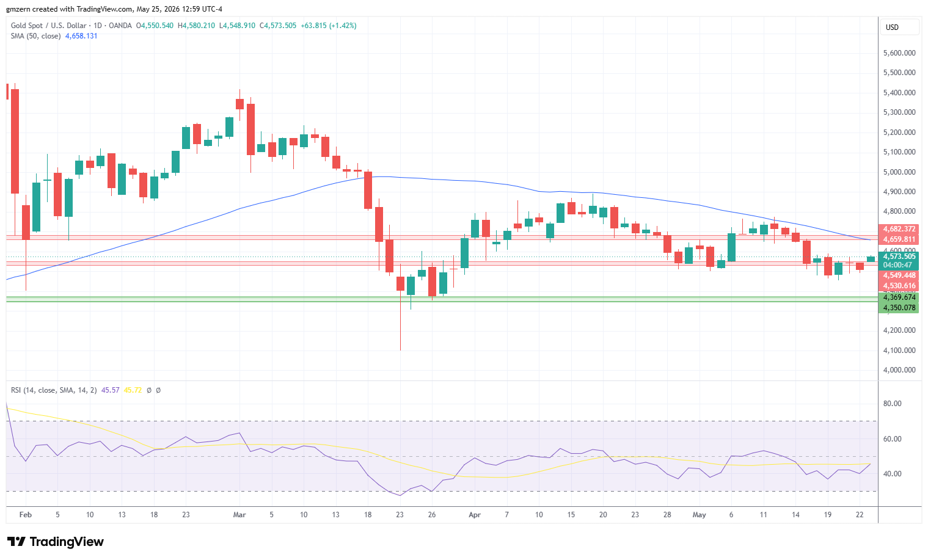Click the TradingView logo at the bottom

pyautogui.click(x=56, y=542)
